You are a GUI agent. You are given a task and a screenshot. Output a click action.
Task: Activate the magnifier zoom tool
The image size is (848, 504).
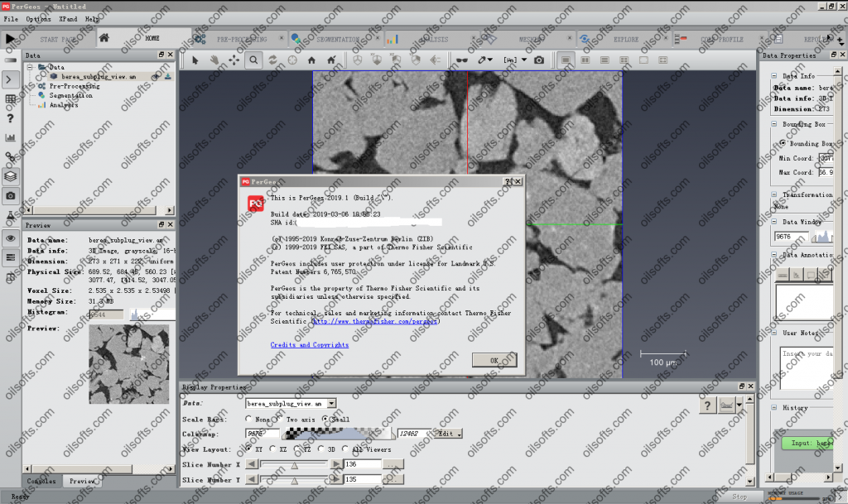click(253, 60)
